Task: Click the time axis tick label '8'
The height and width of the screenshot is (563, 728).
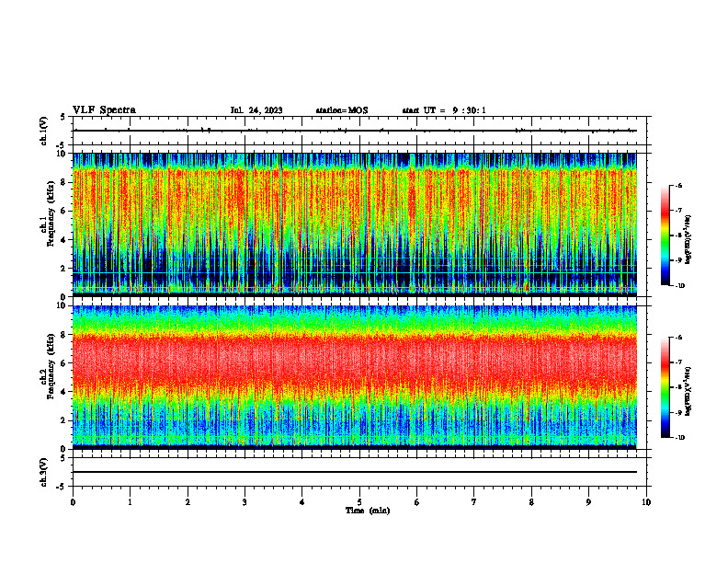Action: tap(531, 502)
